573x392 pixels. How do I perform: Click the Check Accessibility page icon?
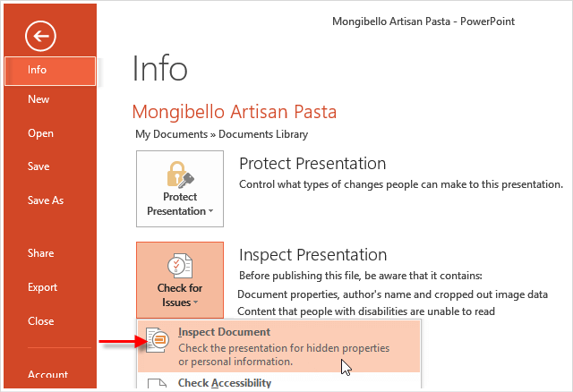click(157, 383)
